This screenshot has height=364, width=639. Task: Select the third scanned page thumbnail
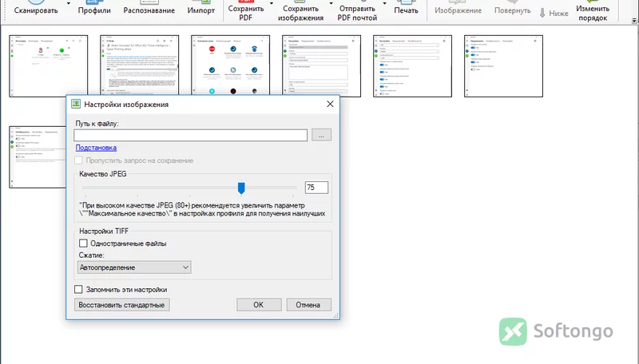[x=230, y=66]
